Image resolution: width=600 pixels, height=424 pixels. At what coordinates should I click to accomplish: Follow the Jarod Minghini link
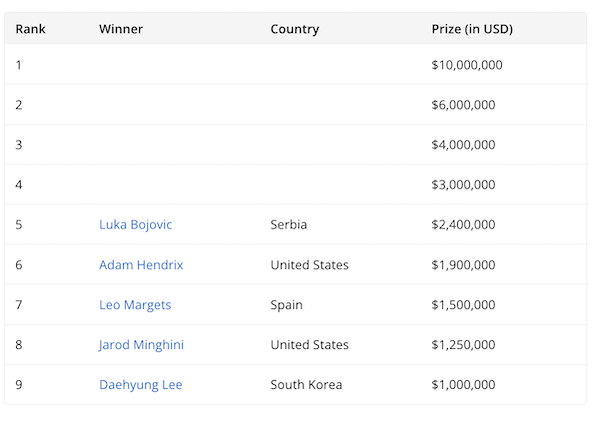click(141, 345)
